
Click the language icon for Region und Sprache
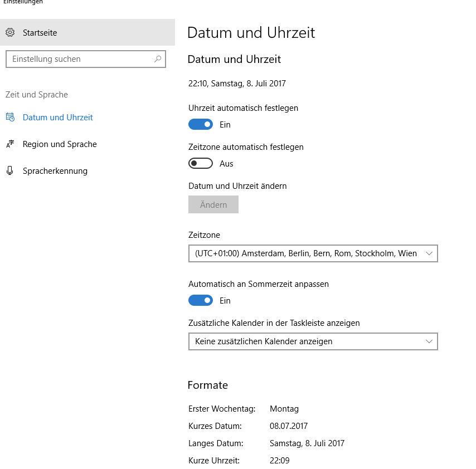click(10, 144)
